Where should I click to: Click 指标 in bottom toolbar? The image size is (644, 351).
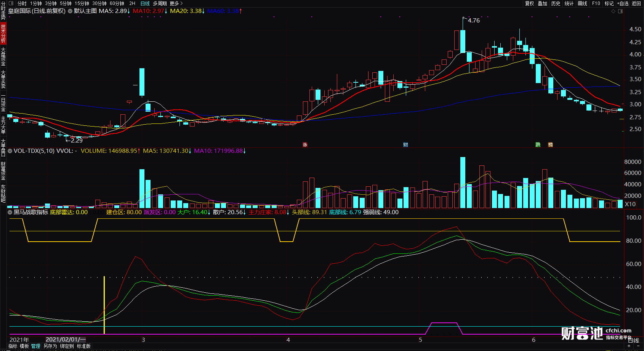13,346
